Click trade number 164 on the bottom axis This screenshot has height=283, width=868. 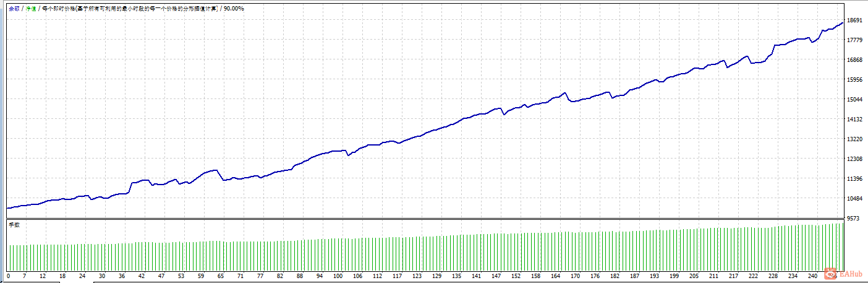pyautogui.click(x=556, y=276)
